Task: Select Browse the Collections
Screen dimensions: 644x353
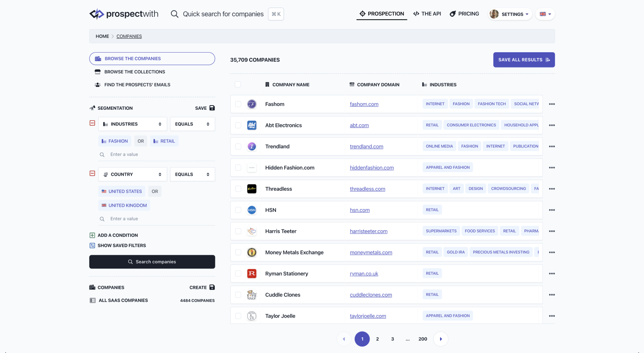Action: pyautogui.click(x=130, y=72)
